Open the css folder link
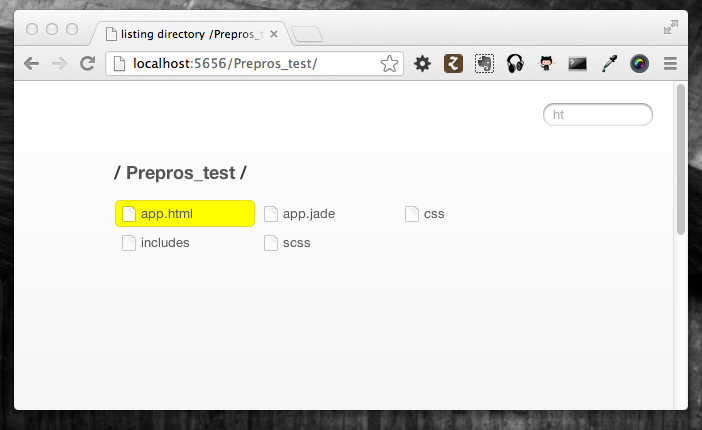This screenshot has height=430, width=702. pyautogui.click(x=433, y=213)
